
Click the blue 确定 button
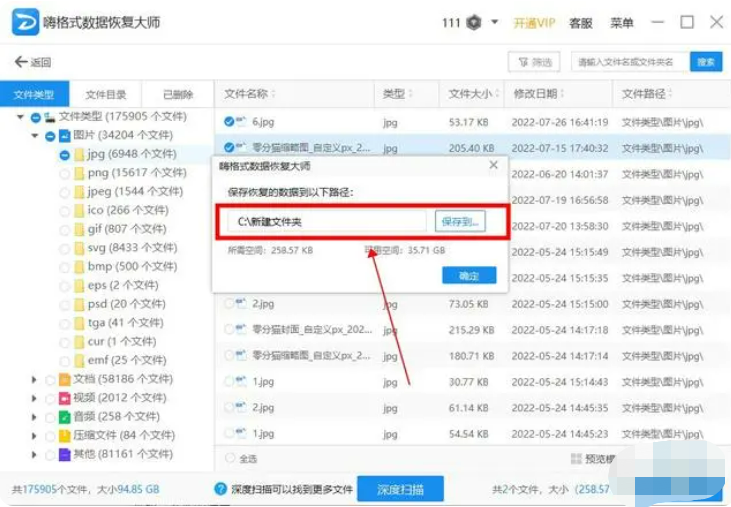pyautogui.click(x=469, y=275)
